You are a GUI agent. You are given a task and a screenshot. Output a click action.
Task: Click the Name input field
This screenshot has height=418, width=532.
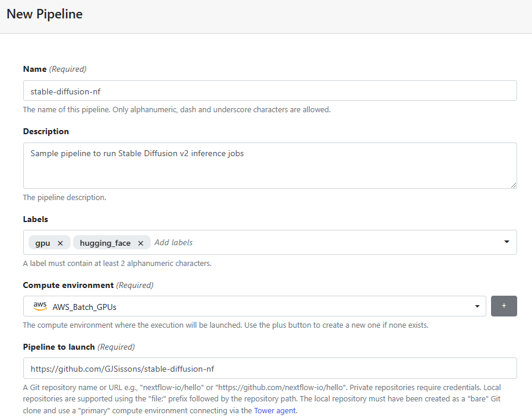pyautogui.click(x=270, y=91)
